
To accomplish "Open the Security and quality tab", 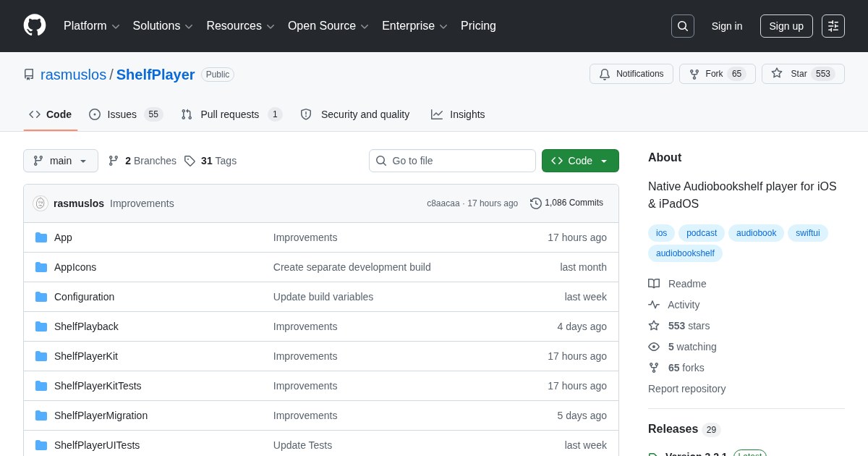I will [x=355, y=114].
